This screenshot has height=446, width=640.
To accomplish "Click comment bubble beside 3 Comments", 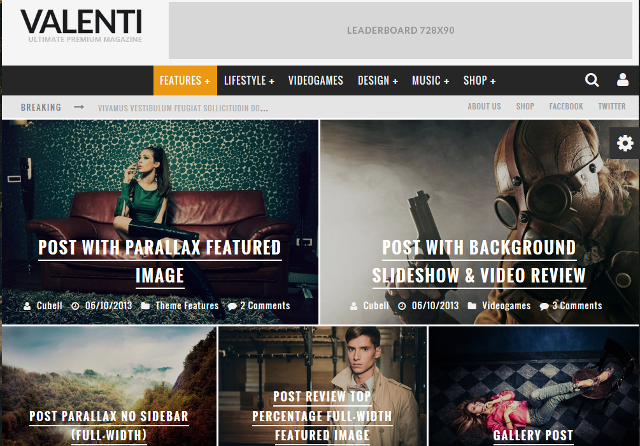I will point(544,306).
